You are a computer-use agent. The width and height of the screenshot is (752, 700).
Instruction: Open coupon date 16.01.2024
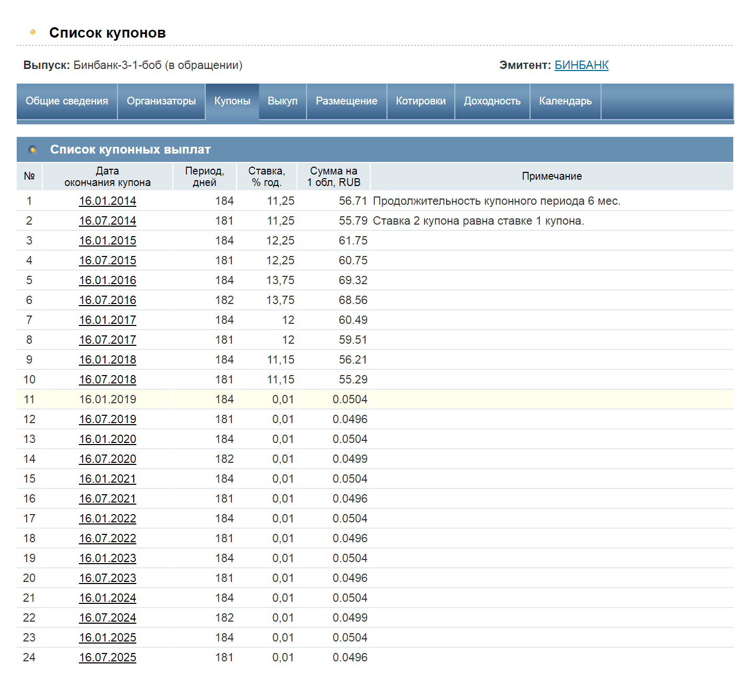click(x=108, y=598)
